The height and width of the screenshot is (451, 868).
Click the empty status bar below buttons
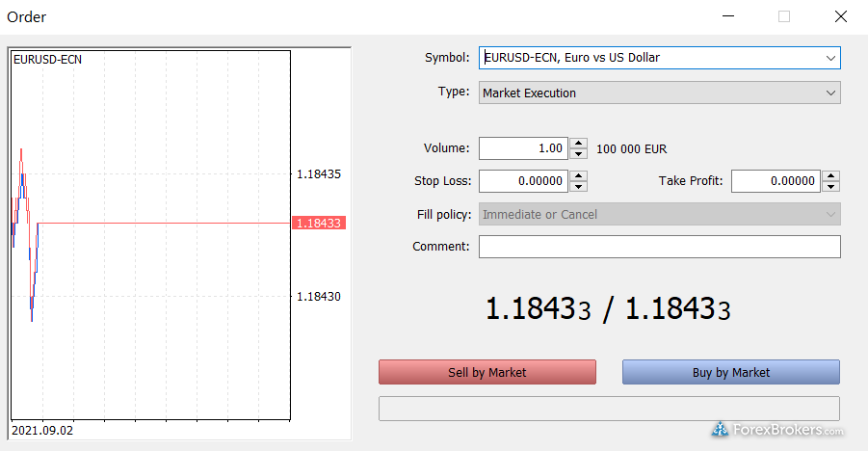coord(609,409)
